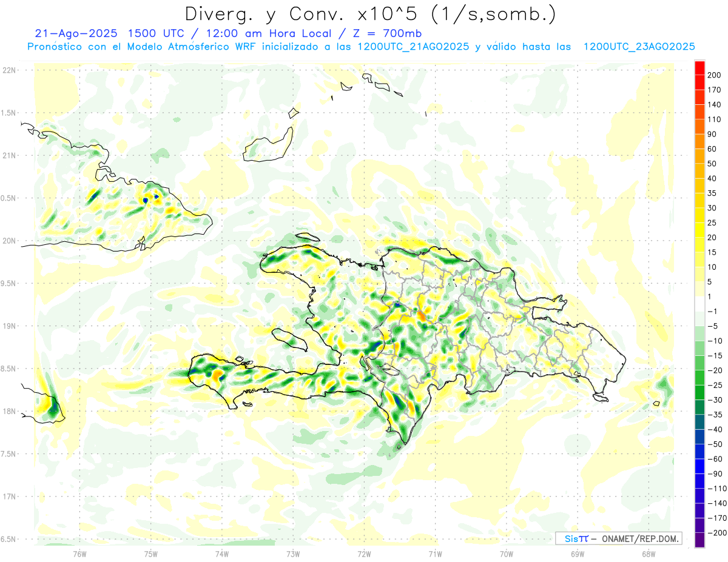Click the '22N' latitude label

9,70
